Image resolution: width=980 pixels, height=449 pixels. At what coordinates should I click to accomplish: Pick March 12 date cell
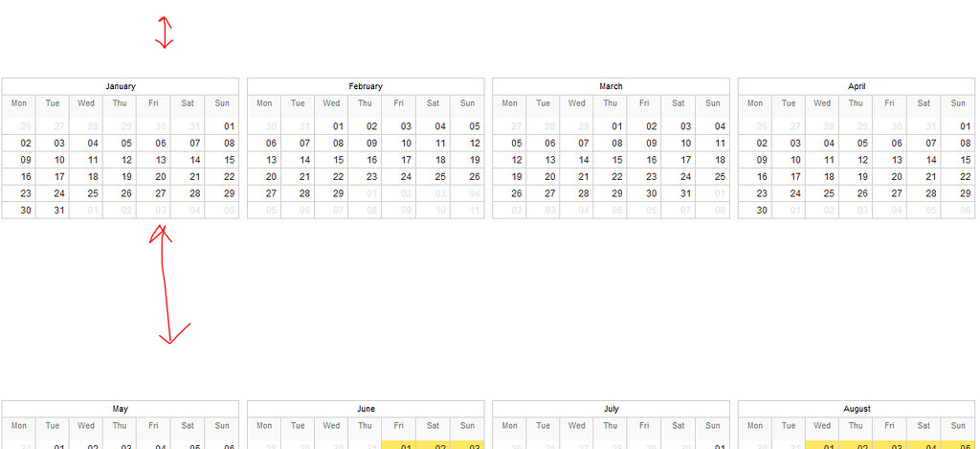coord(509,160)
